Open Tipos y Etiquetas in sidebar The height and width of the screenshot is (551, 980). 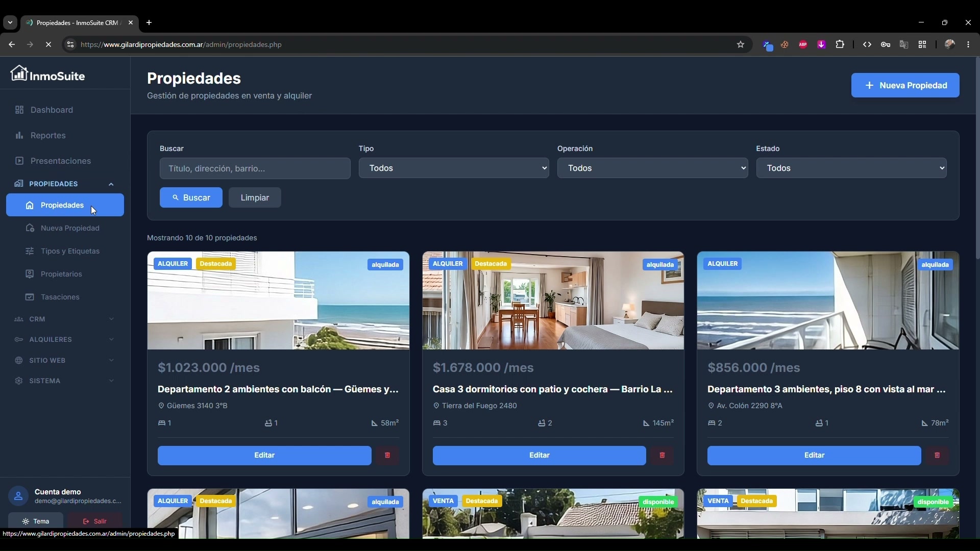65,251
